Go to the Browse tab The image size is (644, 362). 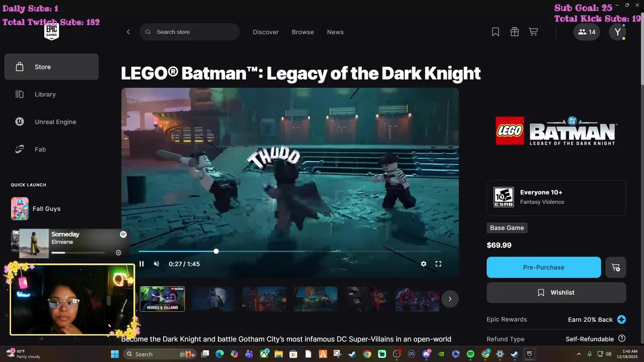click(303, 32)
